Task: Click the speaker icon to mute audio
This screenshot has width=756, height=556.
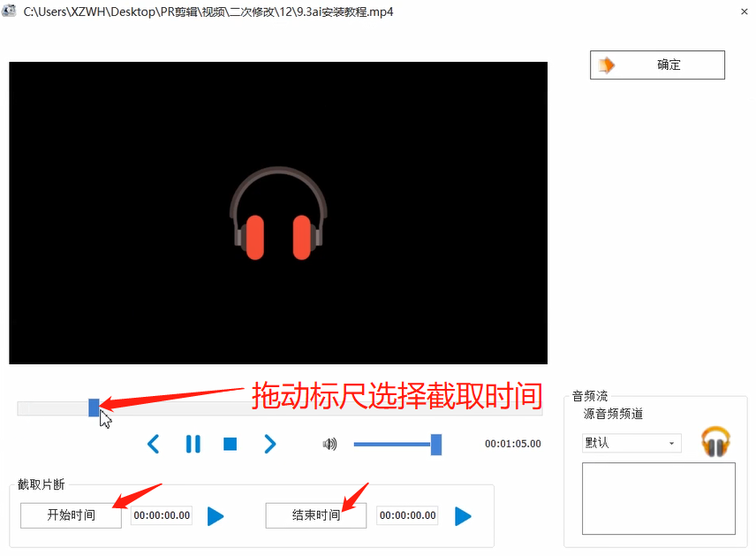Action: pos(329,444)
